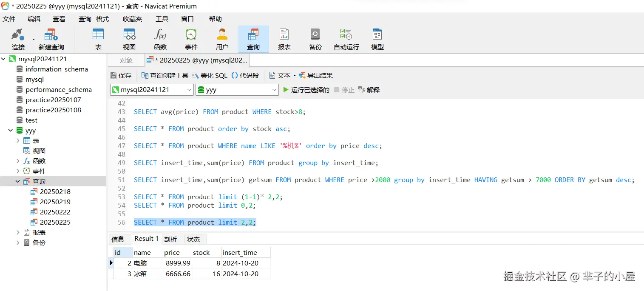Expand the 报表 node in the tree
The image size is (644, 291).
click(x=18, y=232)
